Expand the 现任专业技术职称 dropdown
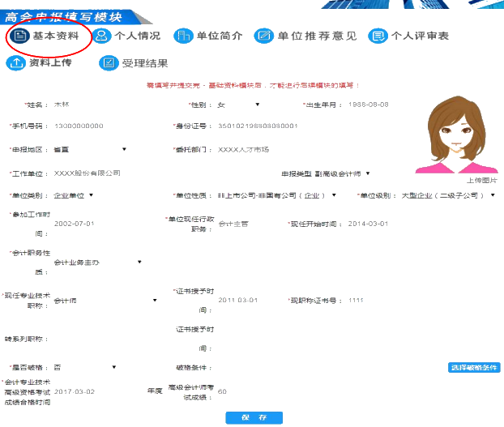The width and height of the screenshot is (504, 427). (x=105, y=301)
